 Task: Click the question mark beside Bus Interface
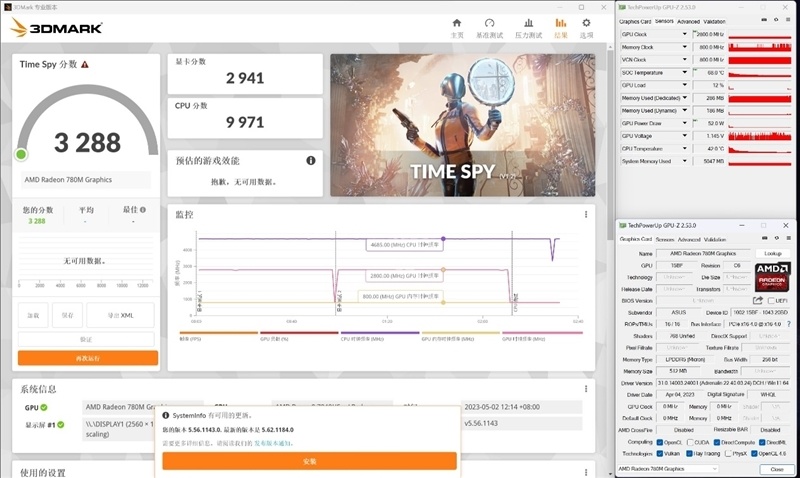pos(789,324)
